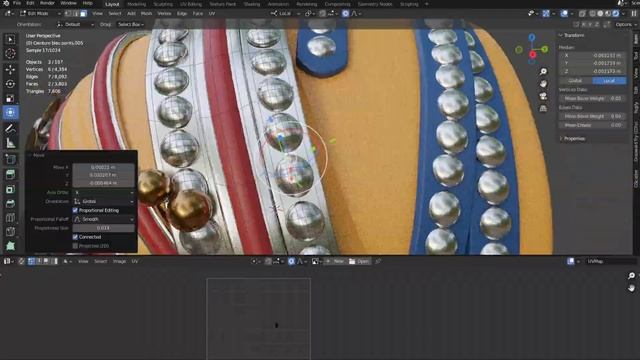Screen dimensions: 640x360
Task: Toggle camera view icon in viewport
Action: click(x=543, y=96)
